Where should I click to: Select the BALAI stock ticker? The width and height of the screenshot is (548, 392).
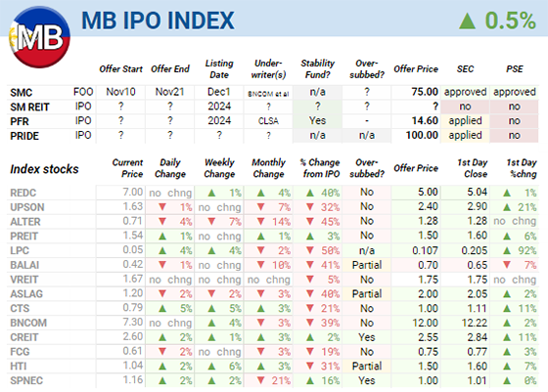tap(24, 265)
